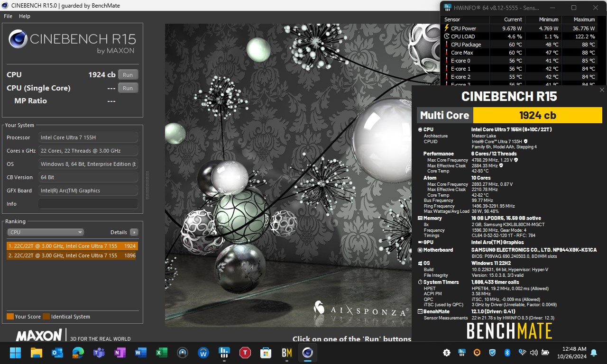Select ranking entry scoring 1924
Image resolution: width=607 pixels, height=364 pixels.
pos(72,246)
